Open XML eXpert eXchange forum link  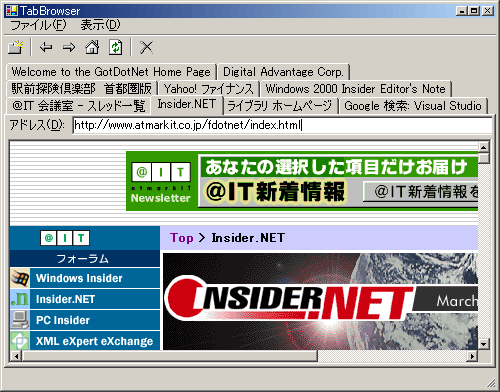coord(95,341)
